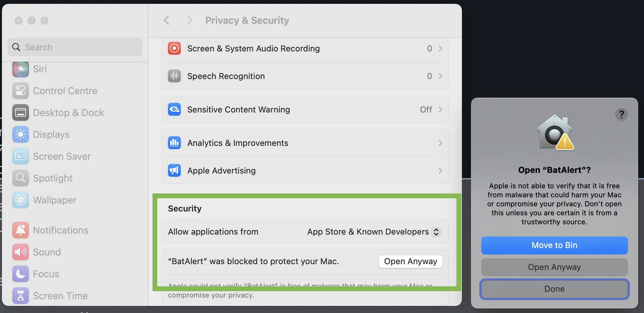Select the Displays icon in sidebar

point(21,135)
